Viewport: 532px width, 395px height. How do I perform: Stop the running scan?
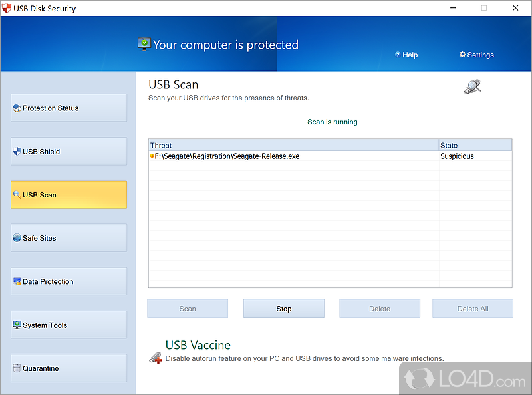pyautogui.click(x=284, y=309)
